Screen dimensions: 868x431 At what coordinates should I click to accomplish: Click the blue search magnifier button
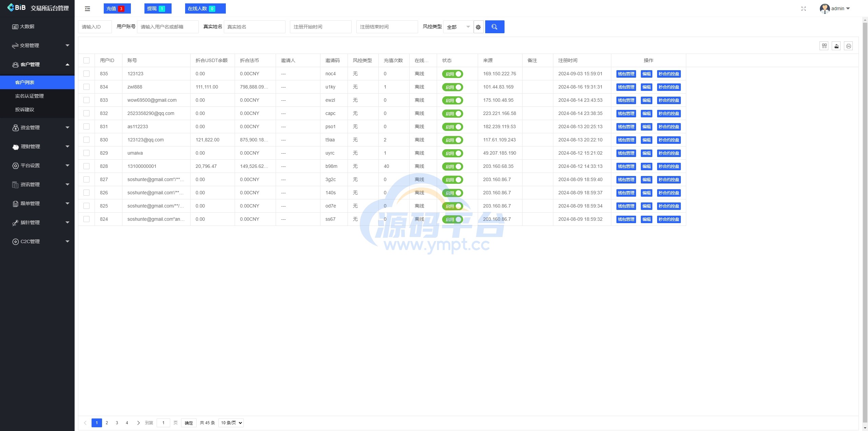(x=494, y=27)
